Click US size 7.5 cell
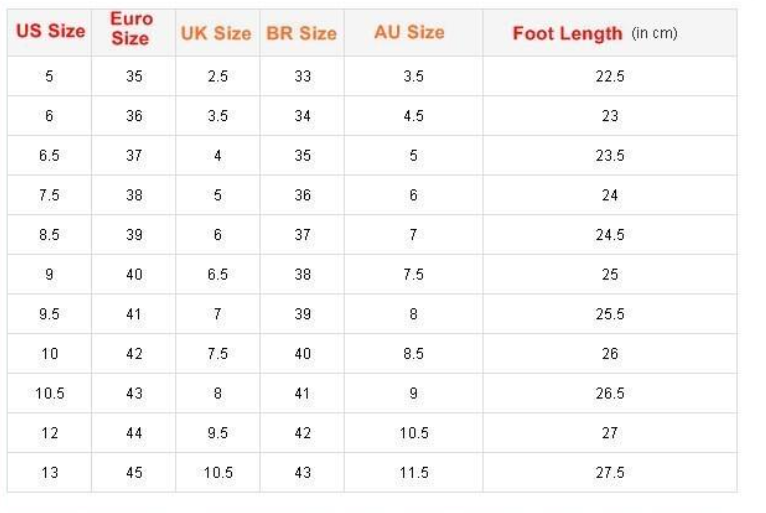This screenshot has width=766, height=513. pyautogui.click(x=49, y=196)
